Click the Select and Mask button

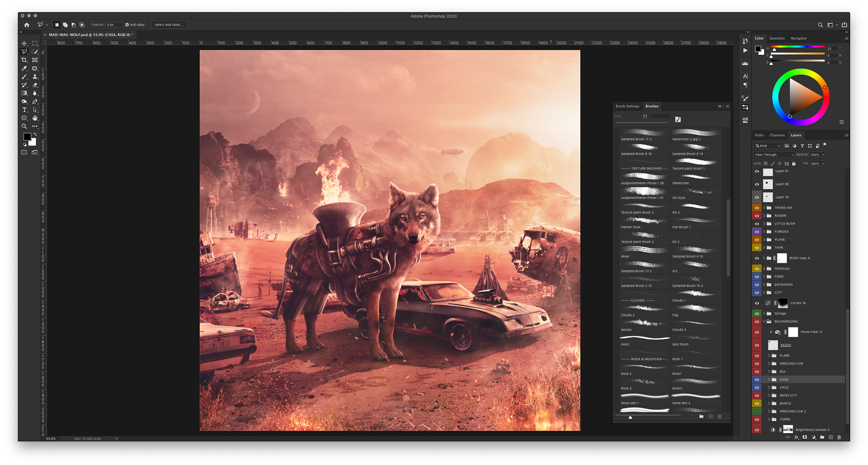169,25
